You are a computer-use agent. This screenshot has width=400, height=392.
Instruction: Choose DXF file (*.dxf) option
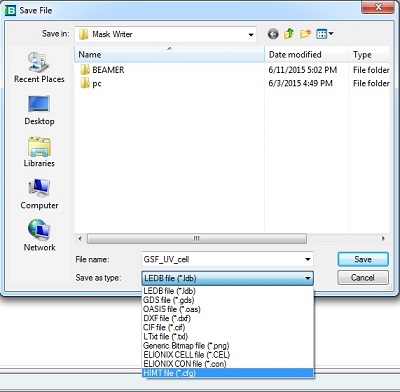pyautogui.click(x=228, y=318)
